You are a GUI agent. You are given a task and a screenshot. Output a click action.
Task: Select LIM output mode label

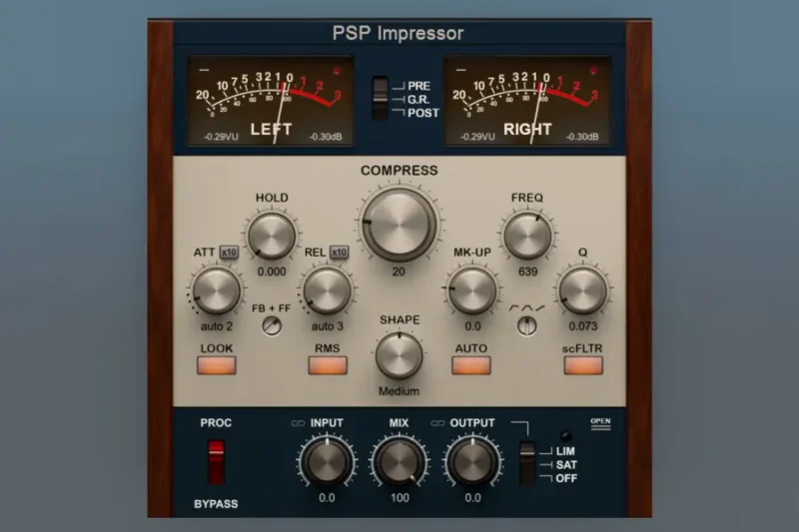tap(565, 451)
